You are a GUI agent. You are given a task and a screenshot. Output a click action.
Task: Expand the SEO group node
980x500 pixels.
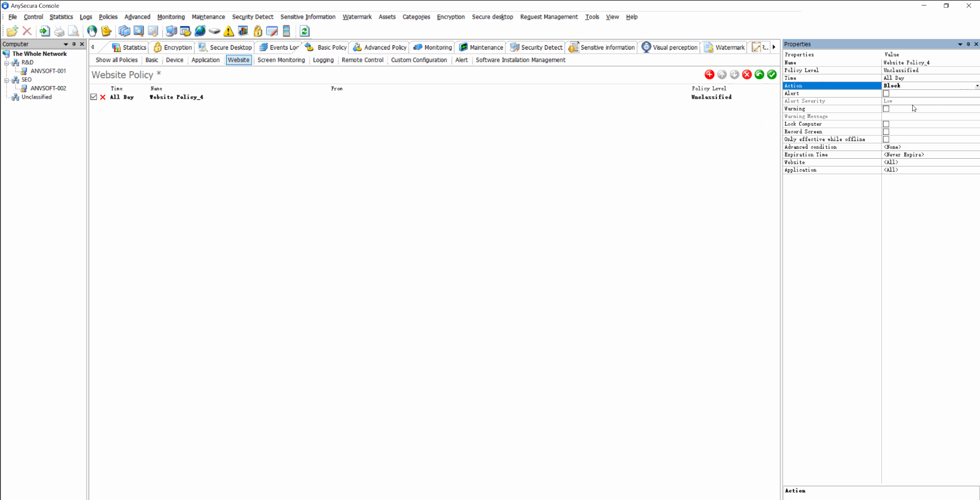[x=7, y=79]
